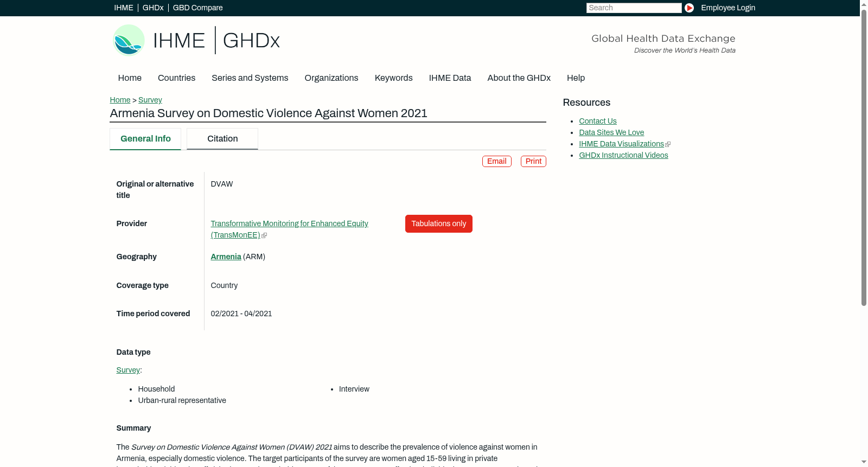
Task: Click the scrollbar down arrow
Action: pyautogui.click(x=864, y=463)
